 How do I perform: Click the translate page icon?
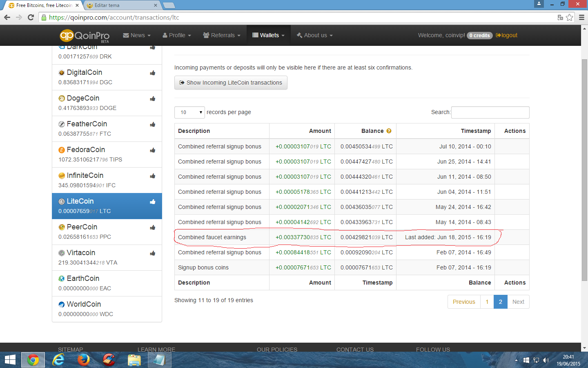coord(560,17)
